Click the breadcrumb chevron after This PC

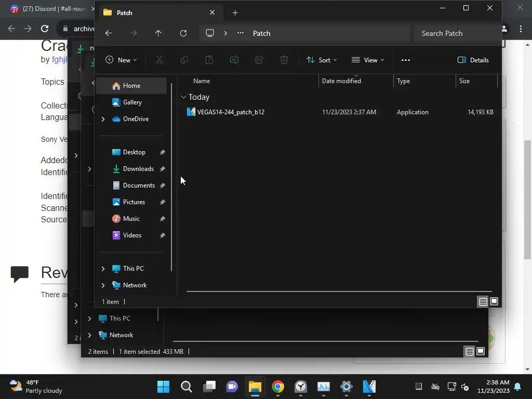pos(225,33)
